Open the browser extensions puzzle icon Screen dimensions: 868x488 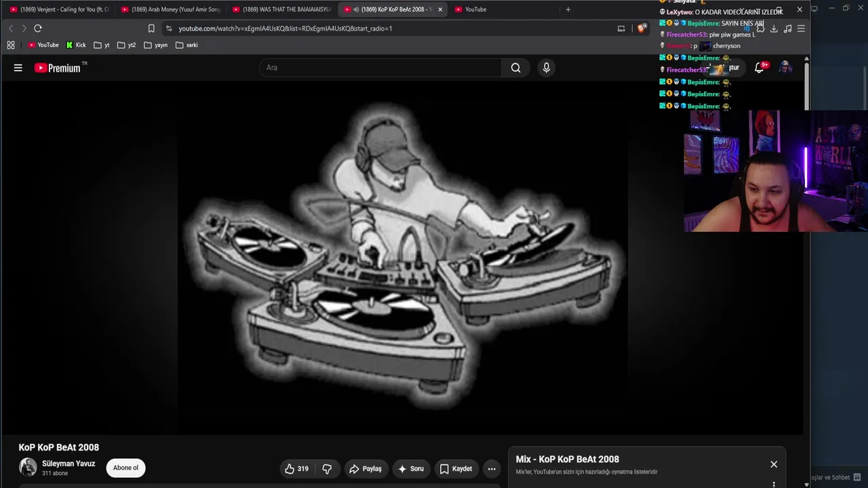point(760,28)
